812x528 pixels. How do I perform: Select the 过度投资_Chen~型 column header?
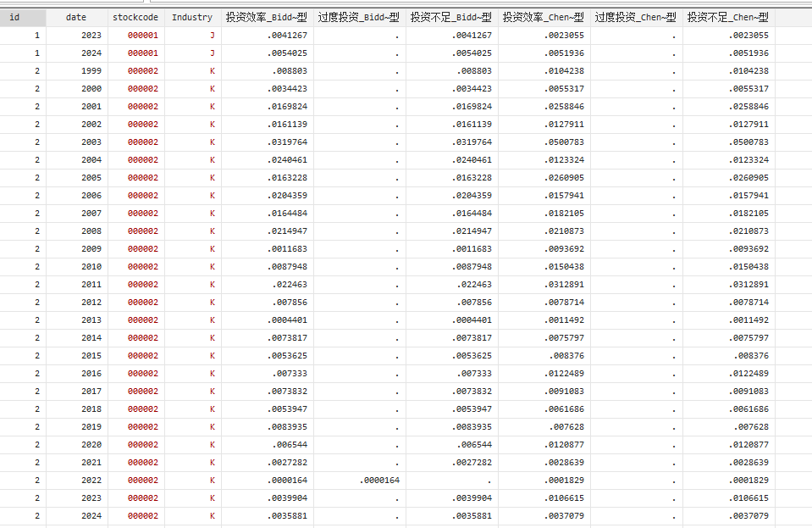point(636,18)
